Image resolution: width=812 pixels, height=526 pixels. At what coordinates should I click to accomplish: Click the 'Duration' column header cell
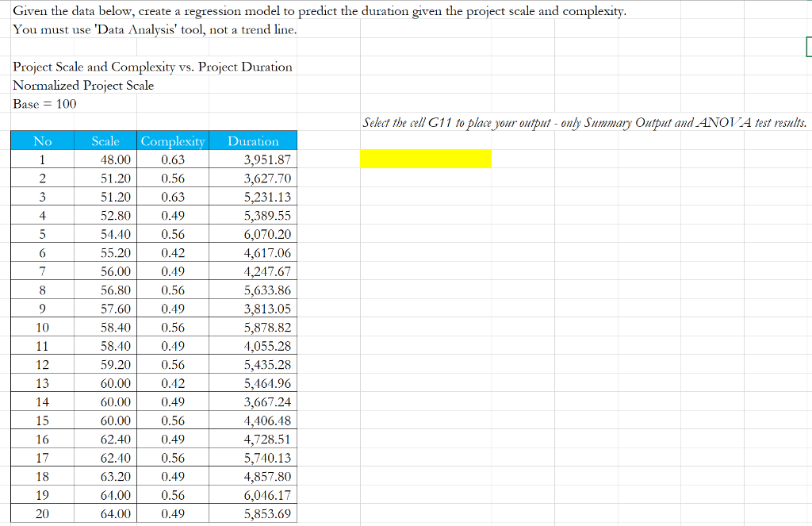coord(253,140)
